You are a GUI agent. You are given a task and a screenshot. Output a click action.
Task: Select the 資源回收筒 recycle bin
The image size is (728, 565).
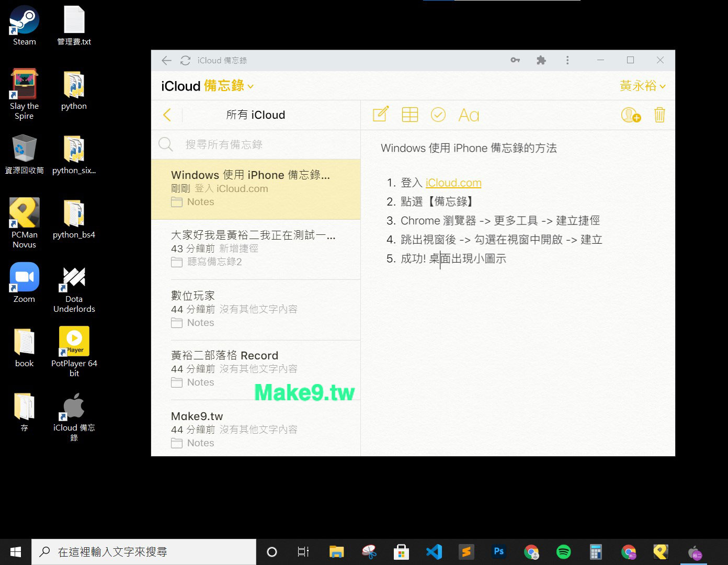click(x=25, y=155)
